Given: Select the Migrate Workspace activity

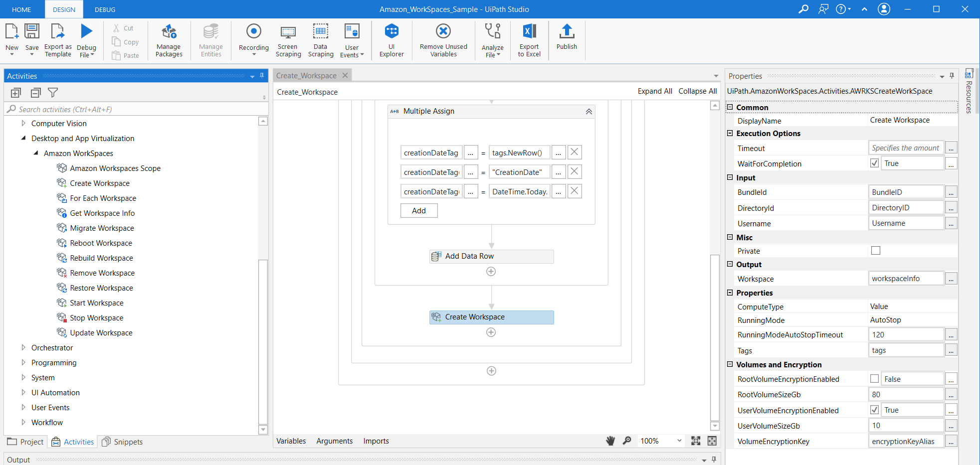Looking at the screenshot, I should pos(102,228).
